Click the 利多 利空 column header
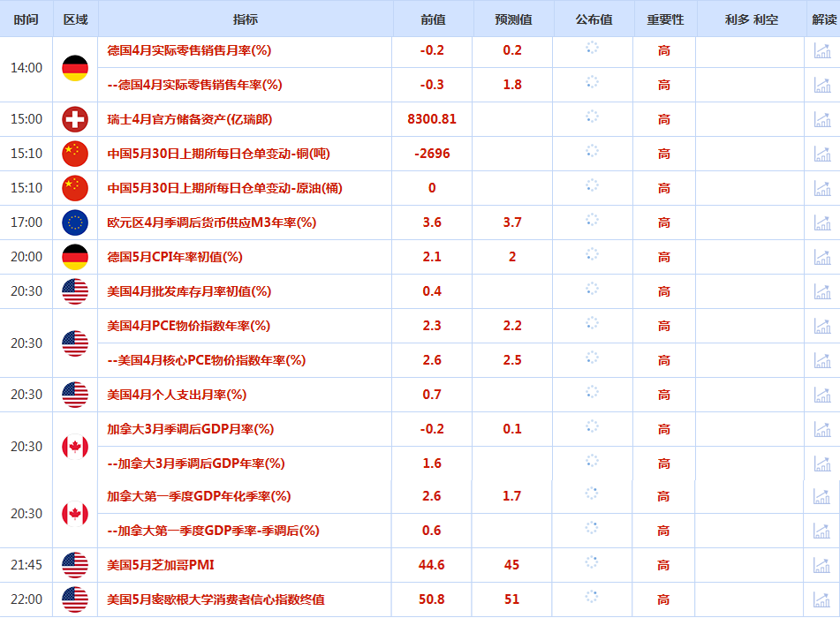840x618 pixels. coord(751,19)
